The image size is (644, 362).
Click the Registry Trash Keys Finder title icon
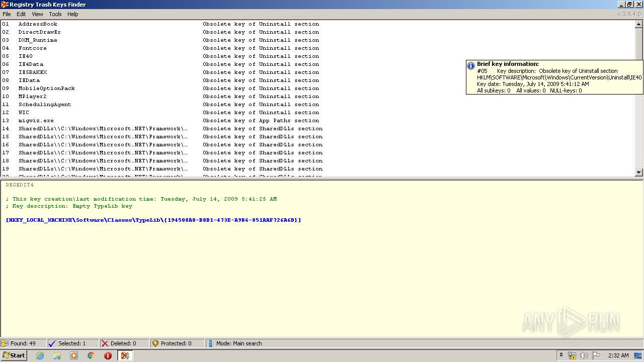(5, 5)
